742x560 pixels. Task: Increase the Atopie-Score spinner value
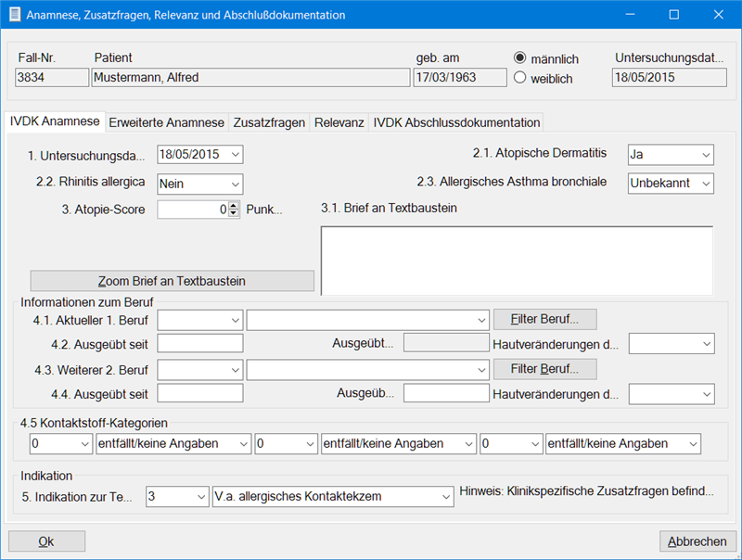tap(233, 205)
